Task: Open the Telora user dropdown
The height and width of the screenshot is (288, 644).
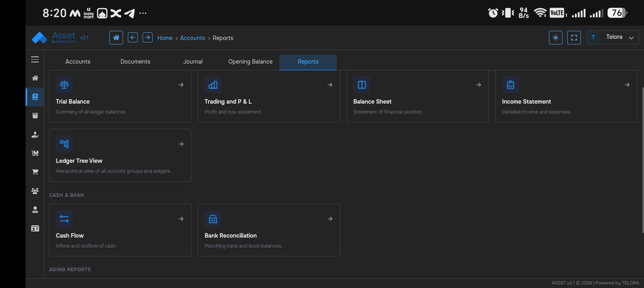Action: click(x=613, y=37)
